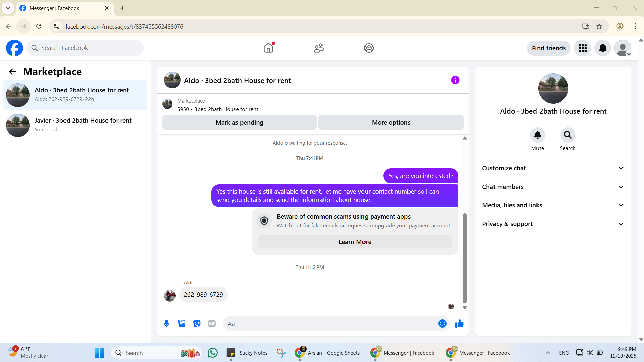Expand the Customize chat section
This screenshot has height=362, width=644.
[x=553, y=168]
